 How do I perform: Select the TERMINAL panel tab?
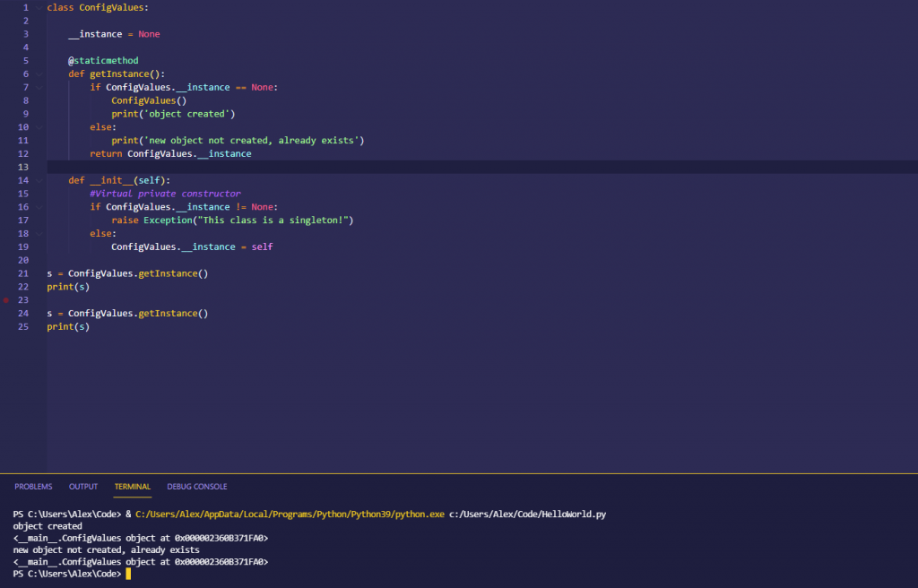[x=133, y=487]
